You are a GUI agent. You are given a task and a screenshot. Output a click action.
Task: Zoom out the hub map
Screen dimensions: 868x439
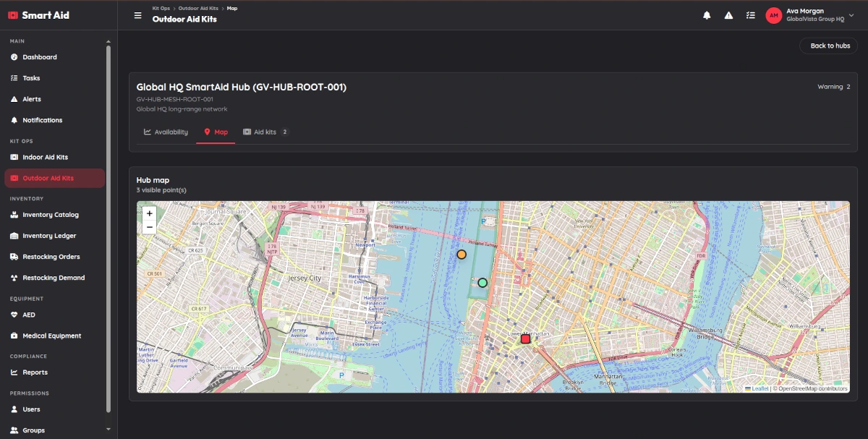150,226
